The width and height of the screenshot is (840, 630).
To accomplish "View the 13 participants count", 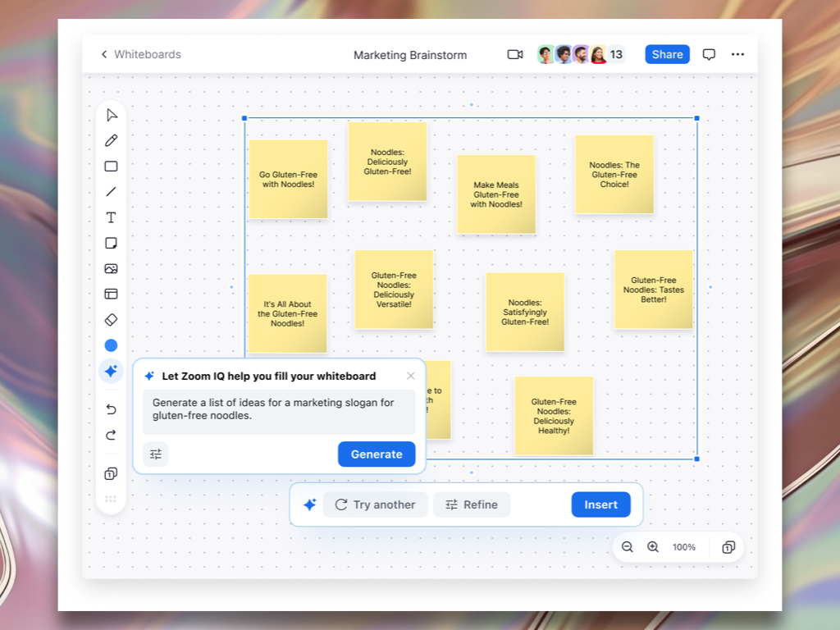I will coord(616,54).
